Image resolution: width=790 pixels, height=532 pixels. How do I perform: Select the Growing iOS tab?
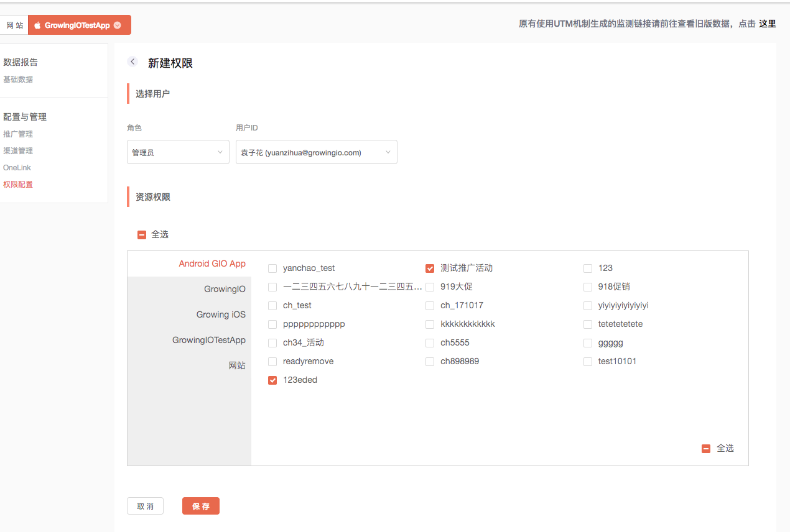(221, 314)
